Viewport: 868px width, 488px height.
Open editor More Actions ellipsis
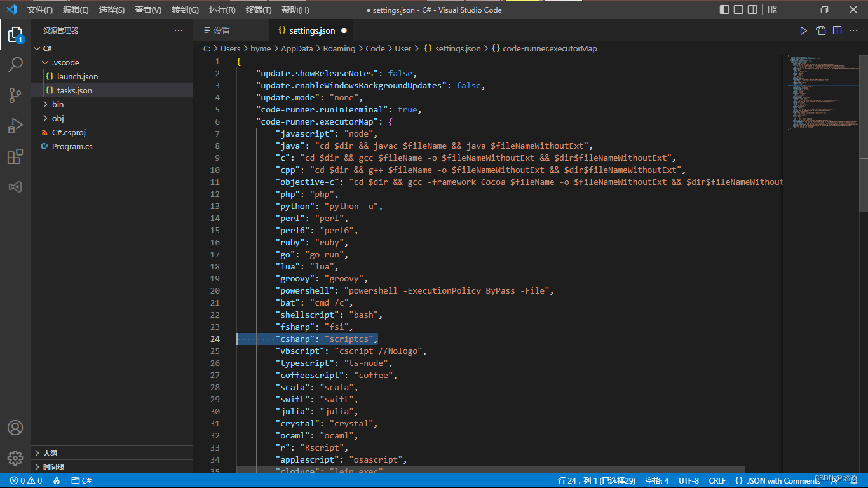pyautogui.click(x=855, y=30)
